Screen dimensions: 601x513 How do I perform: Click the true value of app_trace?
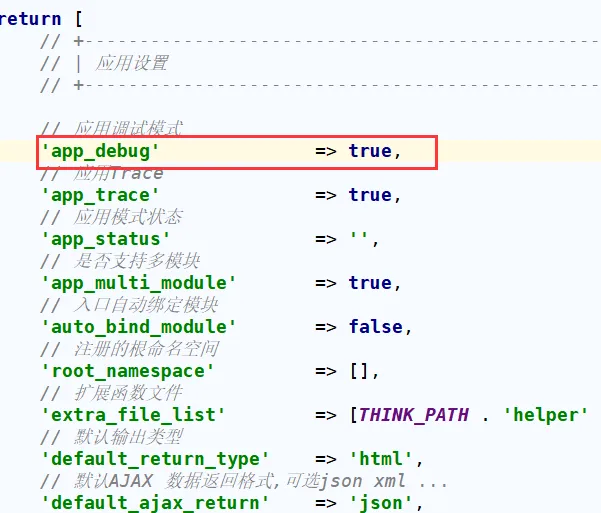370,195
